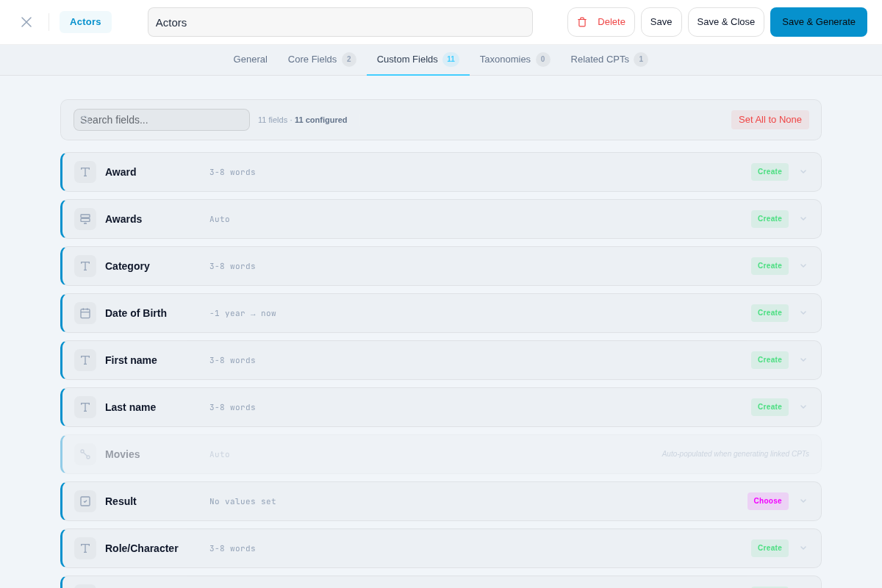882x588 pixels.
Task: Switch to the Core Fields tab
Action: [312, 60]
